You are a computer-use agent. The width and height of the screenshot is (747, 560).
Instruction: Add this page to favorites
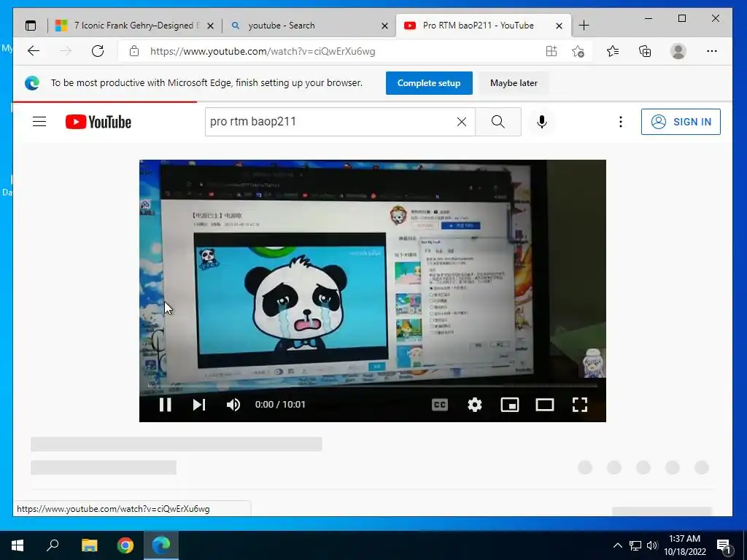coord(578,51)
